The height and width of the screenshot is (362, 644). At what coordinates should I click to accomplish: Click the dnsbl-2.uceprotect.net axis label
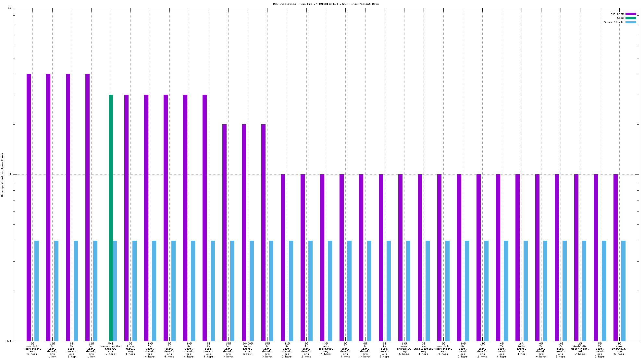pyautogui.click(x=32, y=349)
